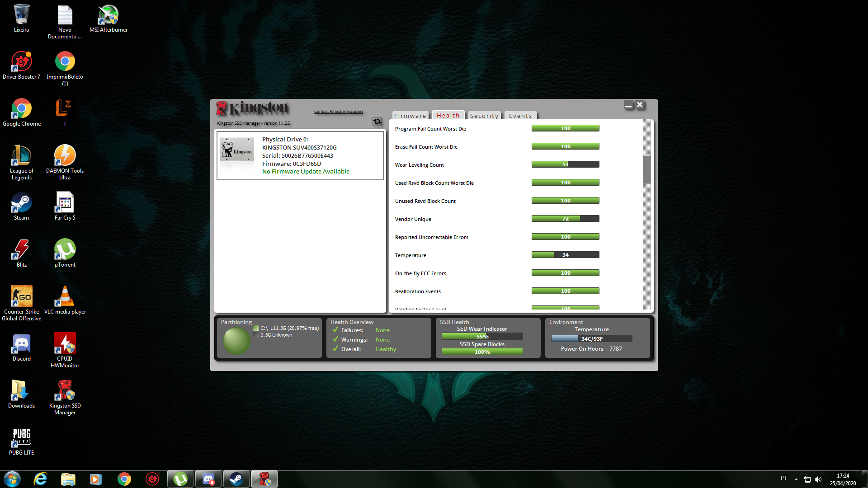The width and height of the screenshot is (868, 488).
Task: Click the SSD Wear Indicator 55% bar
Action: coord(482,337)
